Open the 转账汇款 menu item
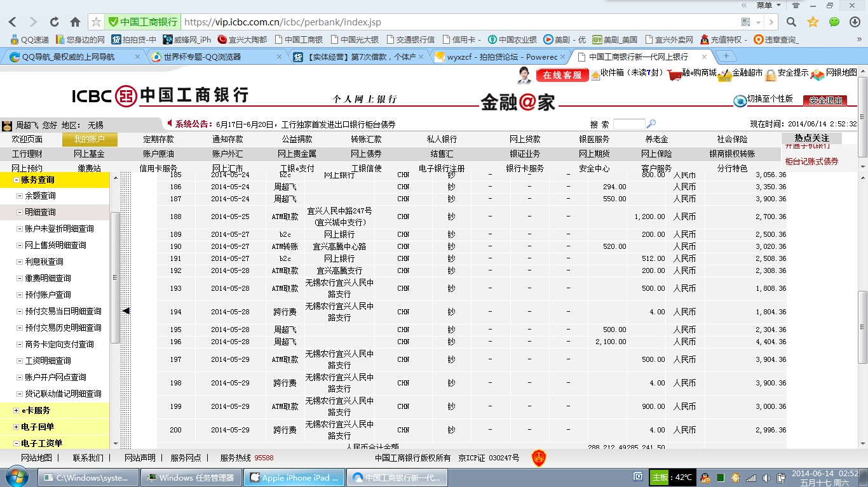 point(366,140)
